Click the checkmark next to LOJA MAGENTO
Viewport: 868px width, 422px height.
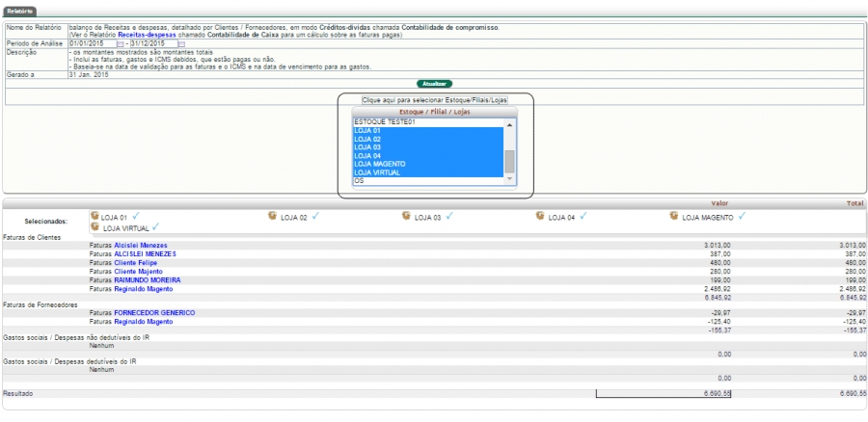click(x=742, y=216)
